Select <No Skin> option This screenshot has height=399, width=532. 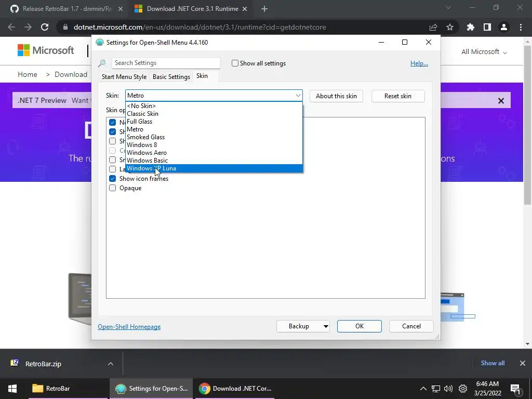tap(214, 106)
